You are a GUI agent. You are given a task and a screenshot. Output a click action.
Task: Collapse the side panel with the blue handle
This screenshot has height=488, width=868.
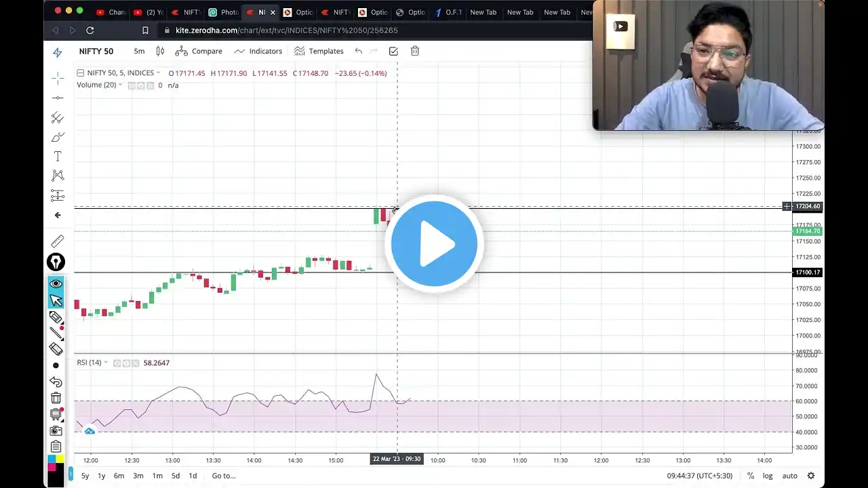tap(71, 474)
